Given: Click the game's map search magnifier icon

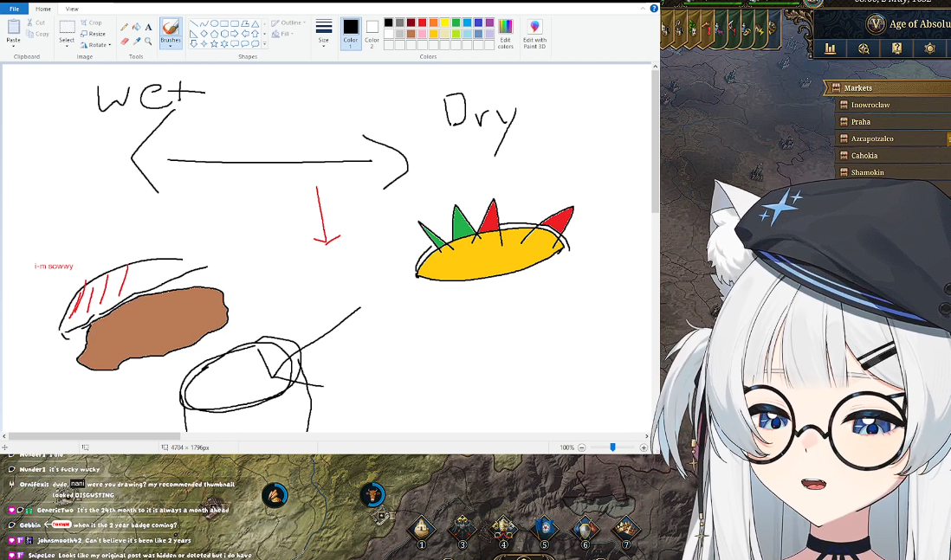Looking at the screenshot, I should coord(864,48).
